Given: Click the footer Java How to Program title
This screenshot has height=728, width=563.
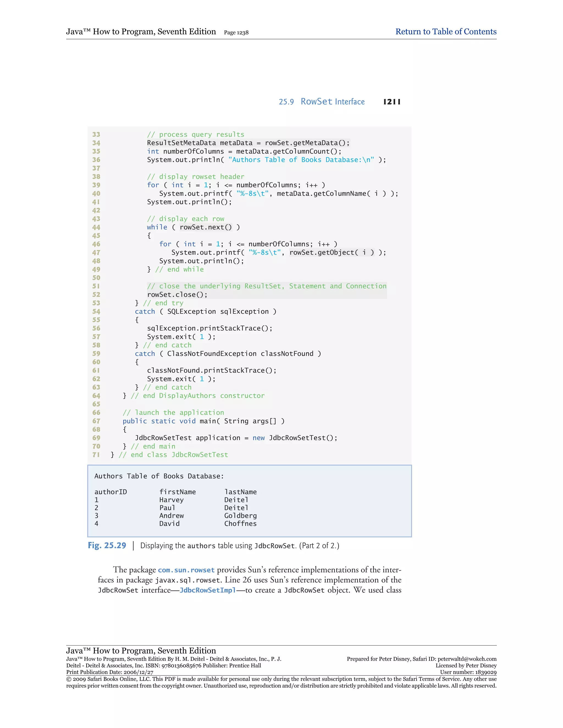Looking at the screenshot, I should [141, 651].
